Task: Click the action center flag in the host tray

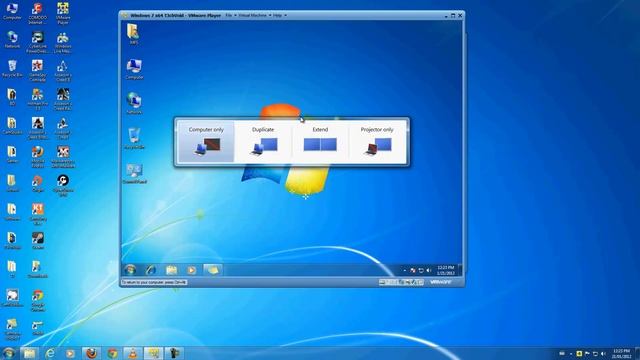Action: 587,353
